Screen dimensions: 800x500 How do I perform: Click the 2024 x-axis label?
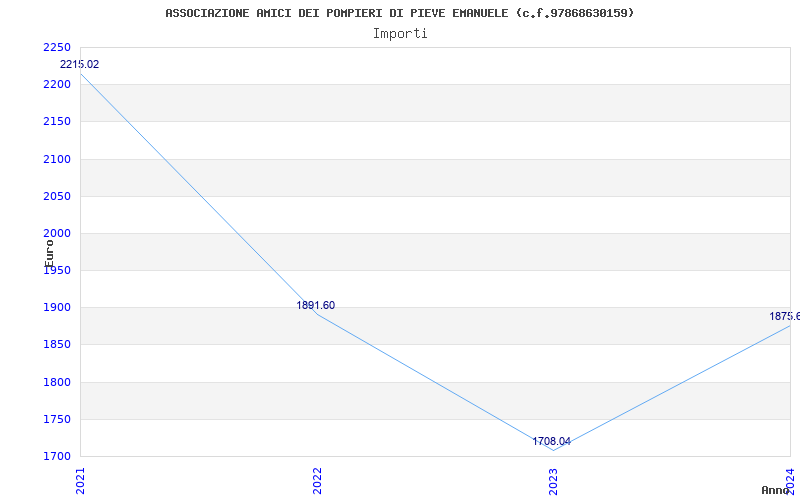790,481
